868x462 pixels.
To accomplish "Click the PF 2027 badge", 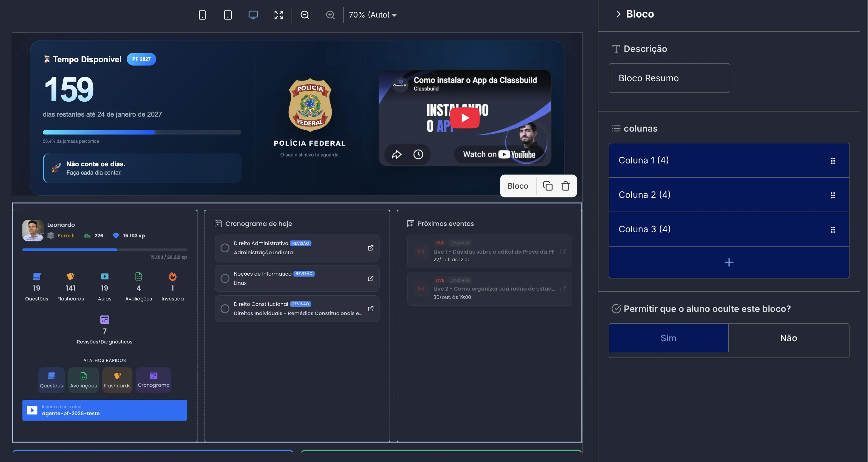I will (141, 59).
